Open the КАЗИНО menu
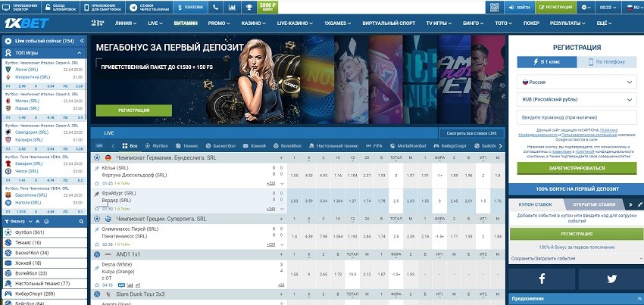Viewport: 644px width, 305px height. tap(253, 23)
